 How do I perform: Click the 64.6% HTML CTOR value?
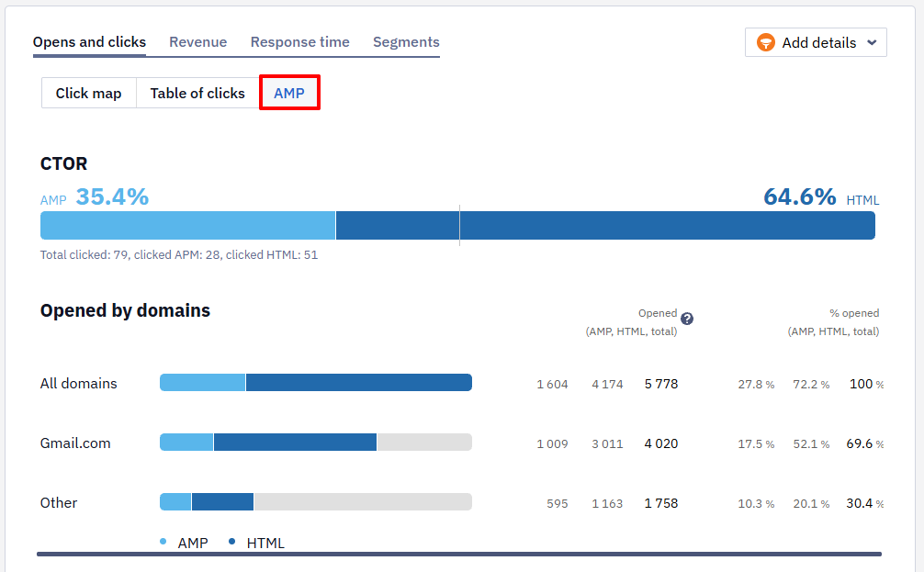800,196
